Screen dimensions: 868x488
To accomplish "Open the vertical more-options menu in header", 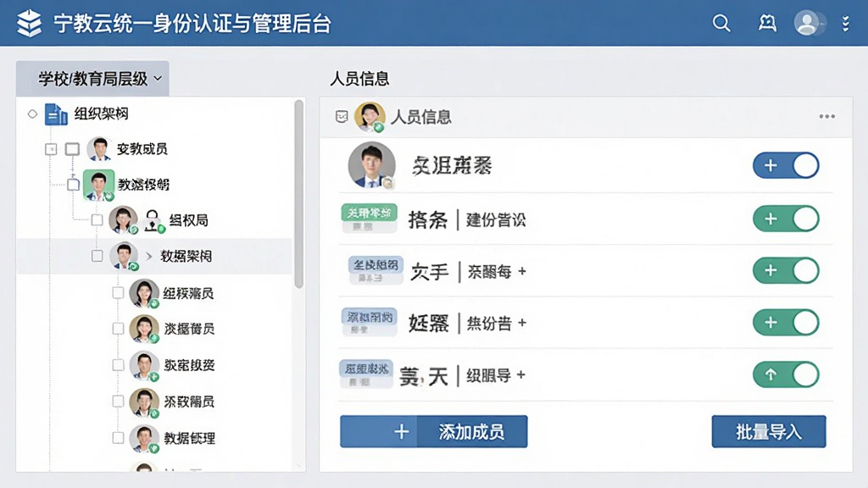I will 845,23.
